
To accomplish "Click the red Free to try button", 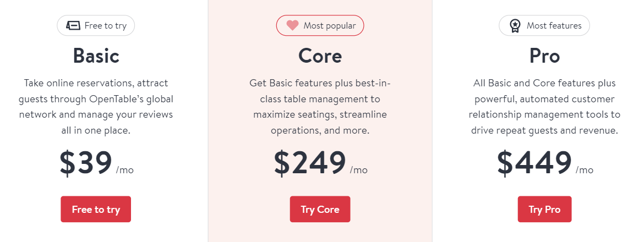I will [x=96, y=209].
